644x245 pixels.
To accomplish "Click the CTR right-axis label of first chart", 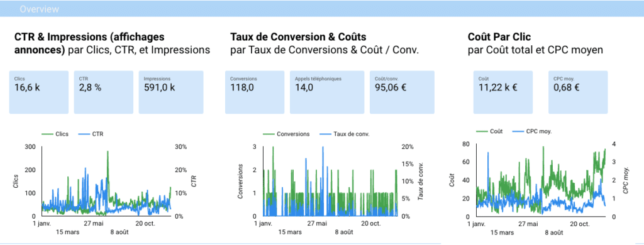I will click(x=194, y=182).
